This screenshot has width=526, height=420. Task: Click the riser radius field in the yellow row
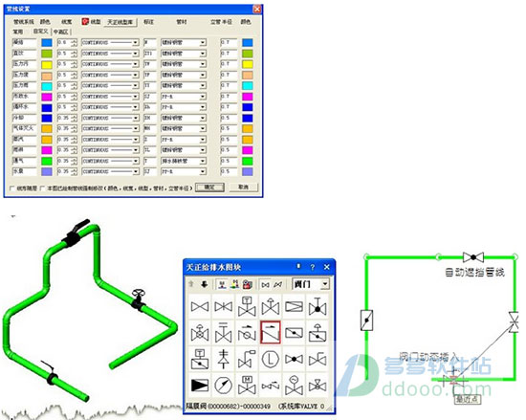(229, 64)
